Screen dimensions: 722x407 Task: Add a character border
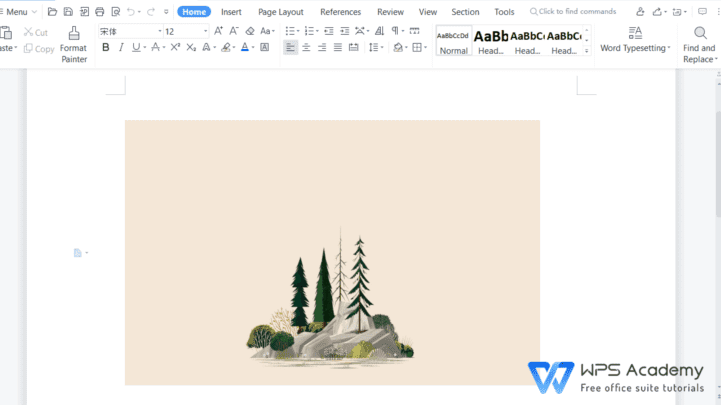[264, 47]
